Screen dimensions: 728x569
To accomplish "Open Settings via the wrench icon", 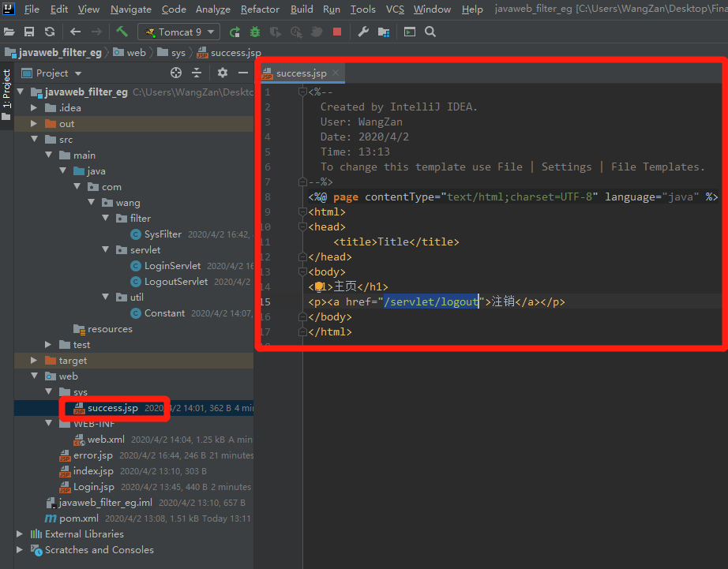I will click(x=363, y=32).
